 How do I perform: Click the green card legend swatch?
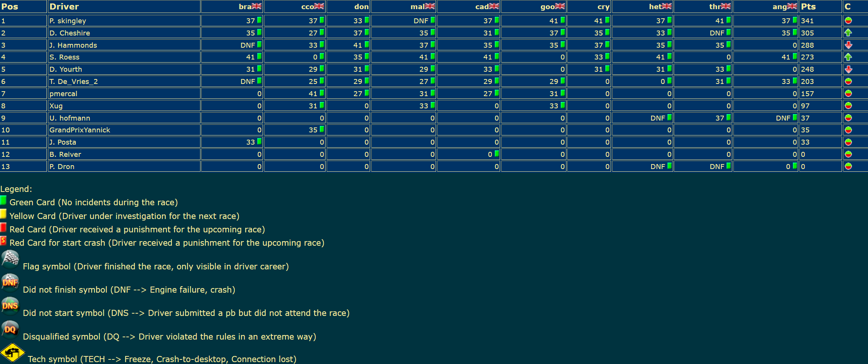pyautogui.click(x=3, y=200)
